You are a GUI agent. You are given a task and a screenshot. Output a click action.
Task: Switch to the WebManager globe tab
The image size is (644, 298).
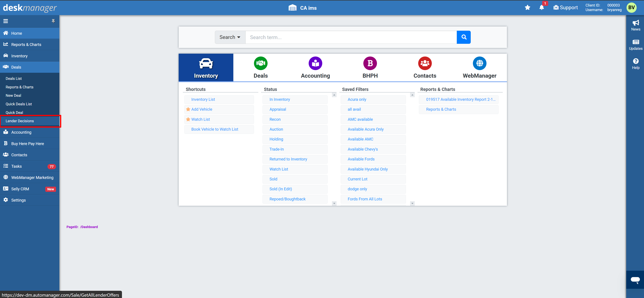tap(479, 68)
